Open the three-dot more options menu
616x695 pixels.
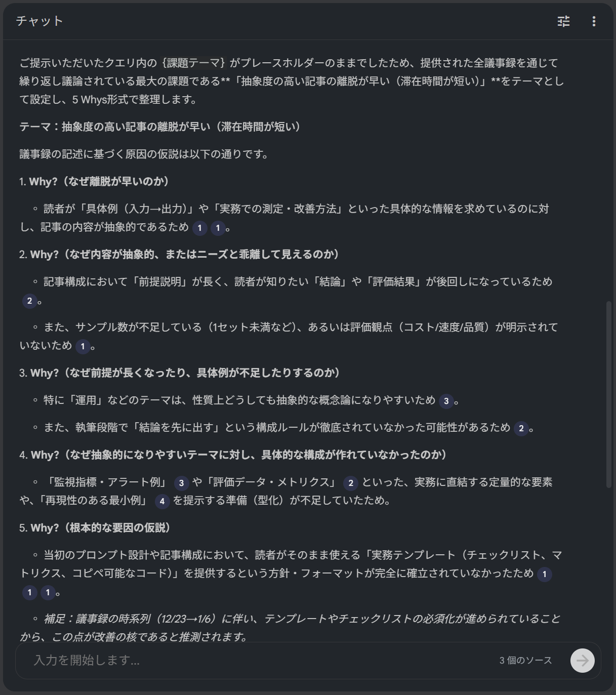pos(594,21)
